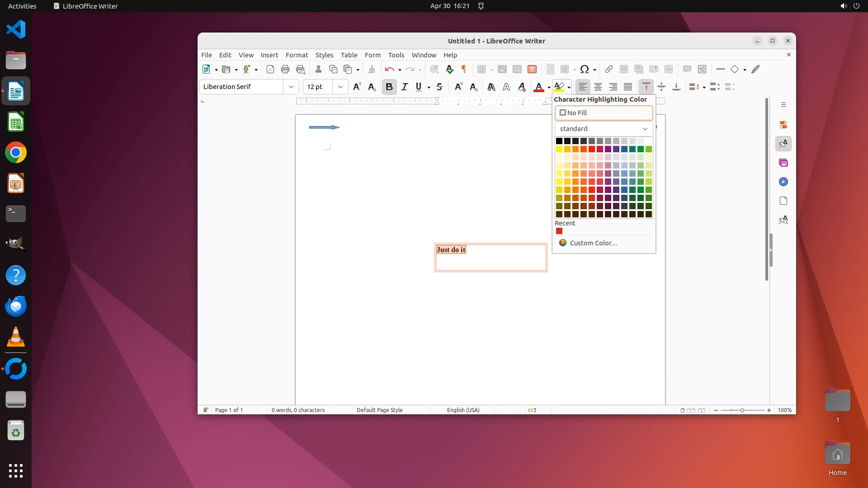
Task: Click the Strikethrough formatting icon
Action: pos(439,87)
